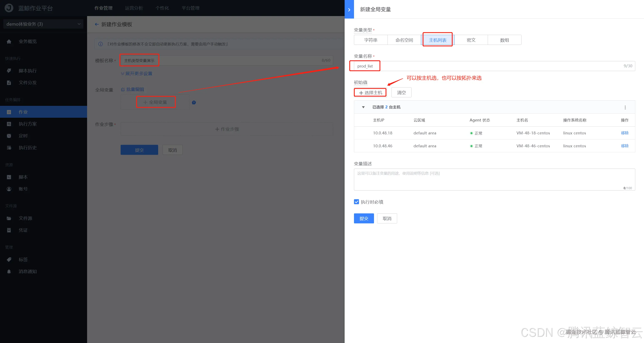Click the blue help question mark icon
Viewport: 644px width, 343px height.
194,103
